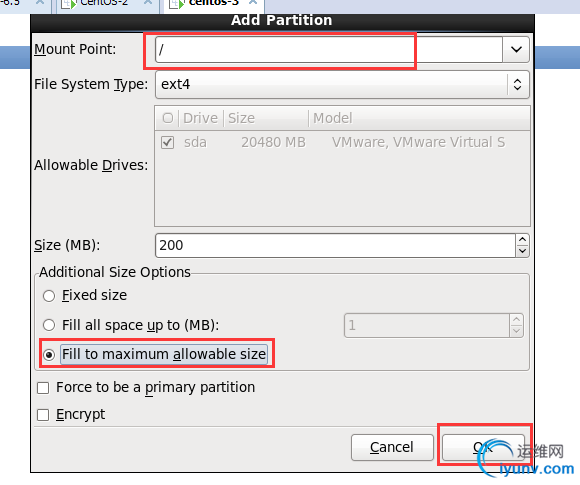Close the centos-3 tab

click(253, 3)
